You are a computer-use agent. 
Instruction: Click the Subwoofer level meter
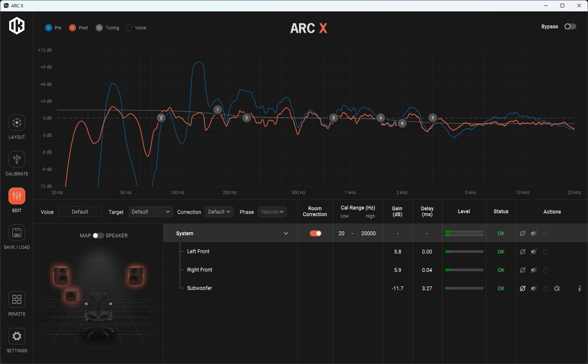click(x=464, y=288)
